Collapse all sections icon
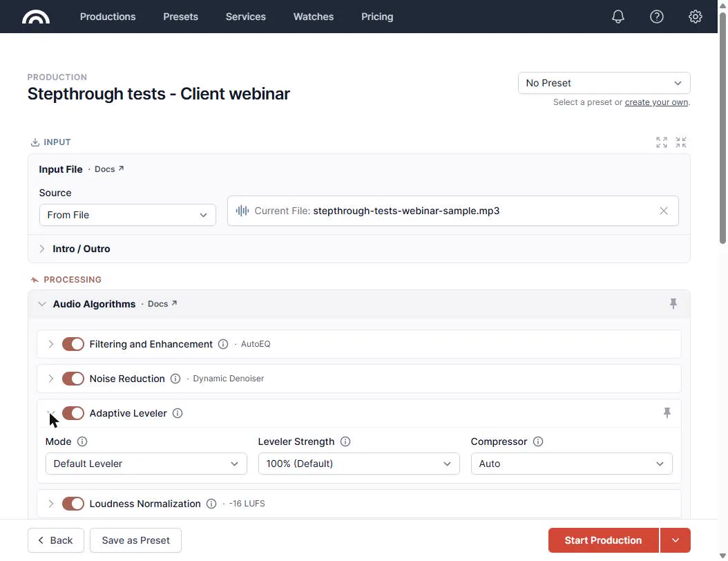The width and height of the screenshot is (728, 561). coord(681,142)
